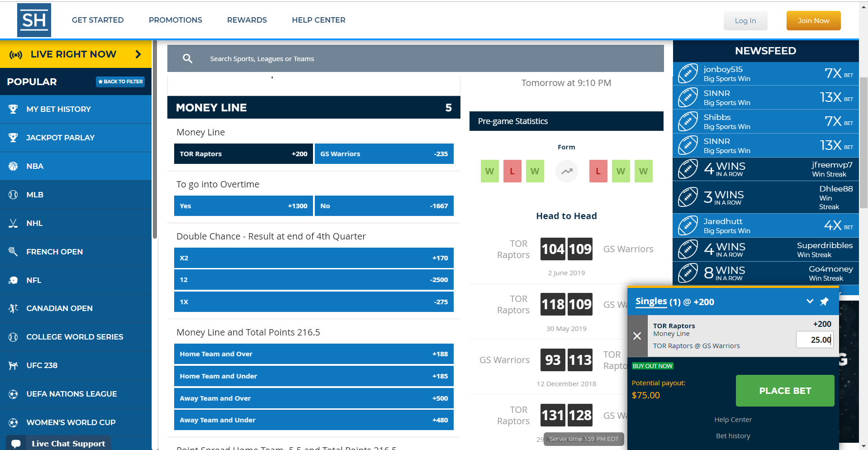Select Home Team and Under +185

[314, 376]
